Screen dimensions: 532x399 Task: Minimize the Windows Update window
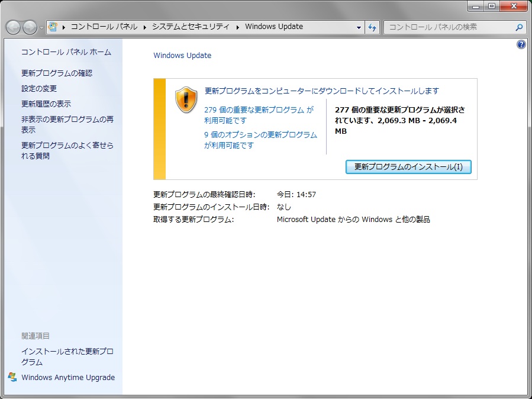pyautogui.click(x=476, y=6)
